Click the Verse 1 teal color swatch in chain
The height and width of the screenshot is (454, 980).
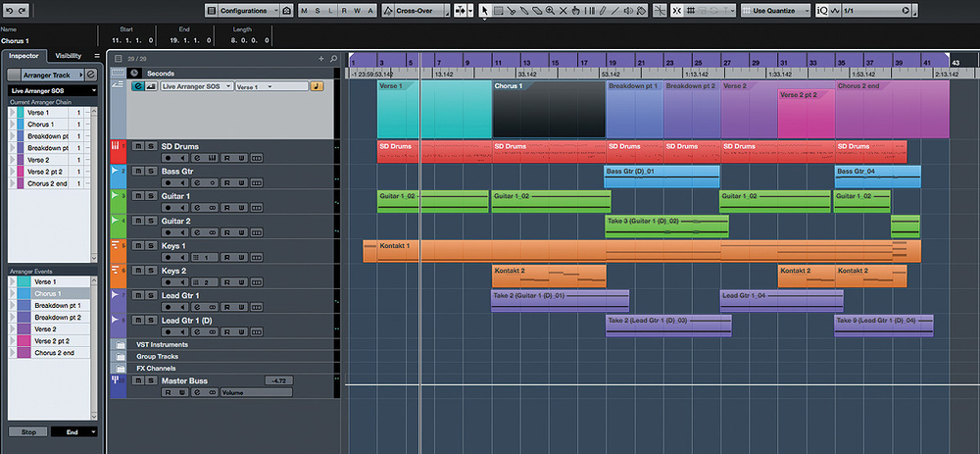[x=20, y=113]
